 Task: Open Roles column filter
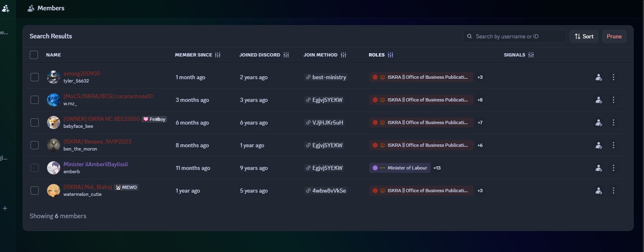click(x=390, y=55)
